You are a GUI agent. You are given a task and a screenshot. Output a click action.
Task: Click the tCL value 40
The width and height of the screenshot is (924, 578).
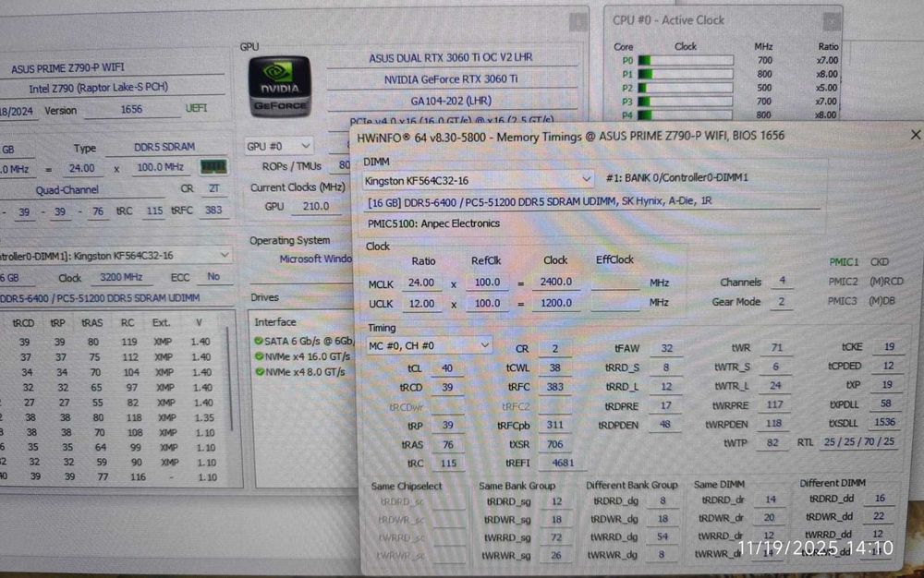(x=447, y=368)
